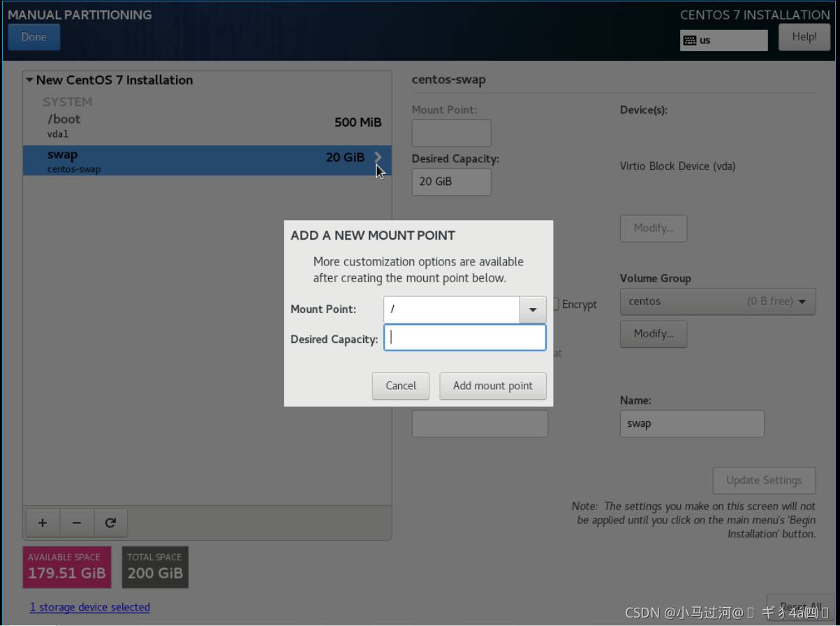Viewport: 840px width, 626px height.
Task: Toggle the Encrypt checkbox
Action: pos(556,305)
